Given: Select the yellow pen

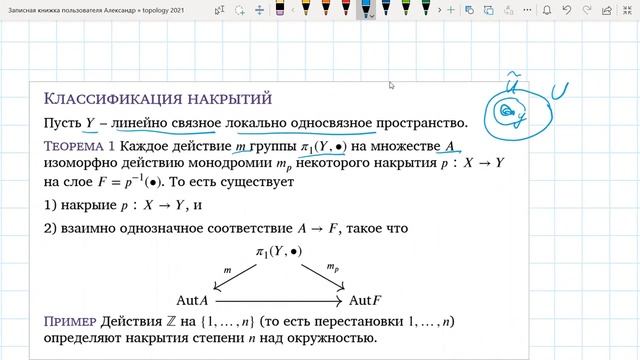Looking at the screenshot, I should (306, 8).
